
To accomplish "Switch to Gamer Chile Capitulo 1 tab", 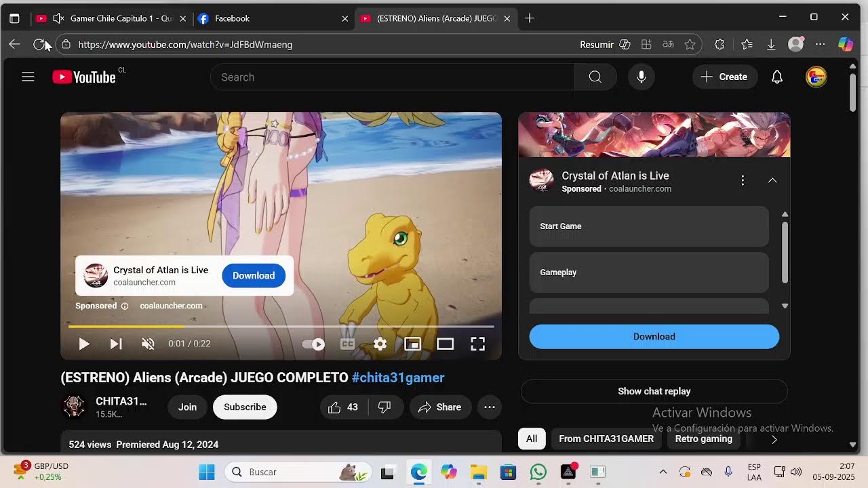I will 111,18.
